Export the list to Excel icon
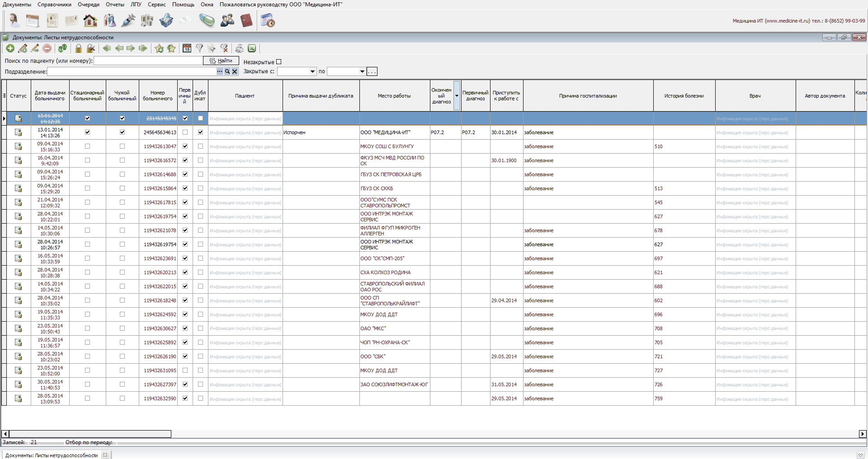This screenshot has width=868, height=459. point(252,48)
